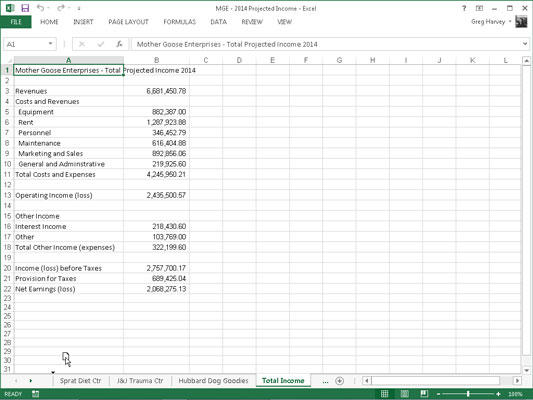Open Customize Quick Access Toolbar dropdown
This screenshot has width=533, height=400.
pos(79,8)
